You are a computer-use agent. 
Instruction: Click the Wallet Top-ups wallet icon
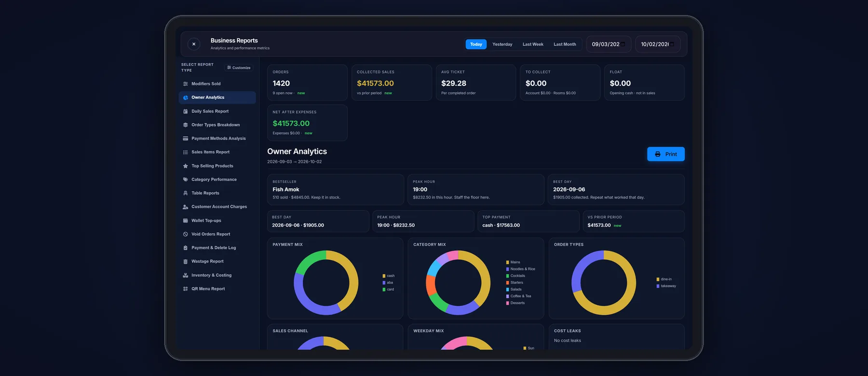(186, 221)
